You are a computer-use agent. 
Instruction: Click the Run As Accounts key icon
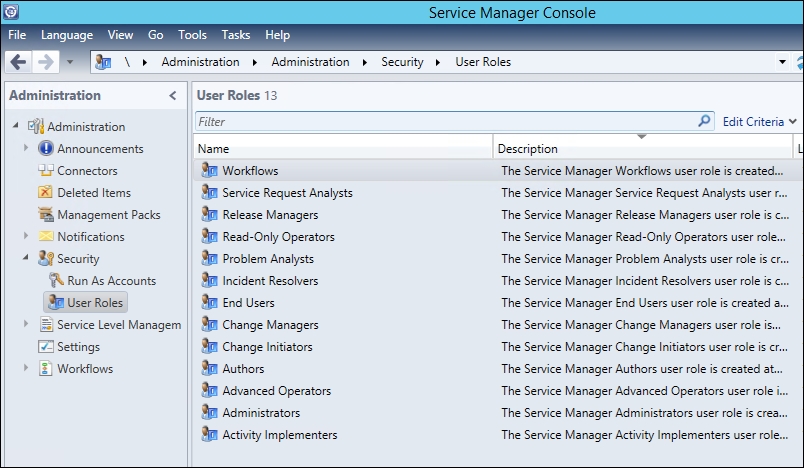56,280
